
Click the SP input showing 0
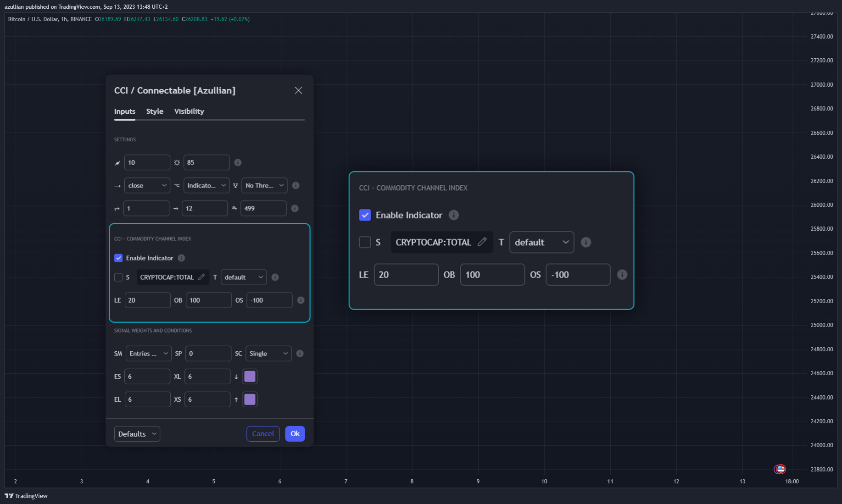tap(208, 353)
